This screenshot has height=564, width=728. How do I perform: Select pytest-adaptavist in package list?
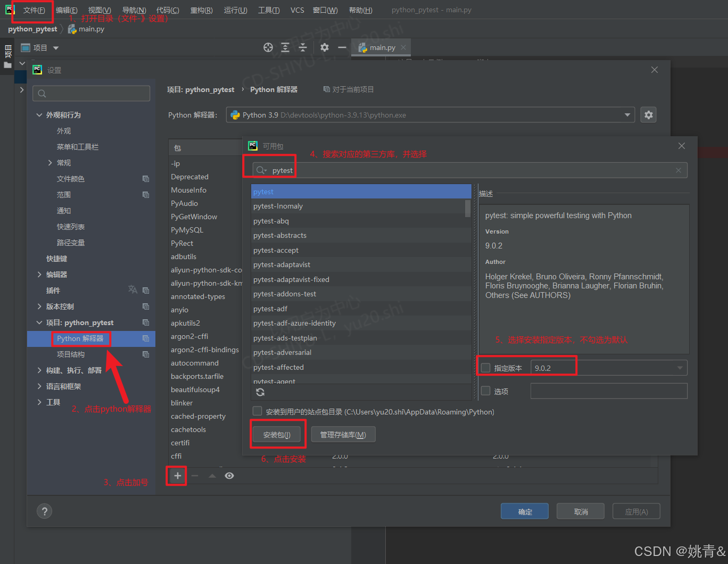point(361,264)
